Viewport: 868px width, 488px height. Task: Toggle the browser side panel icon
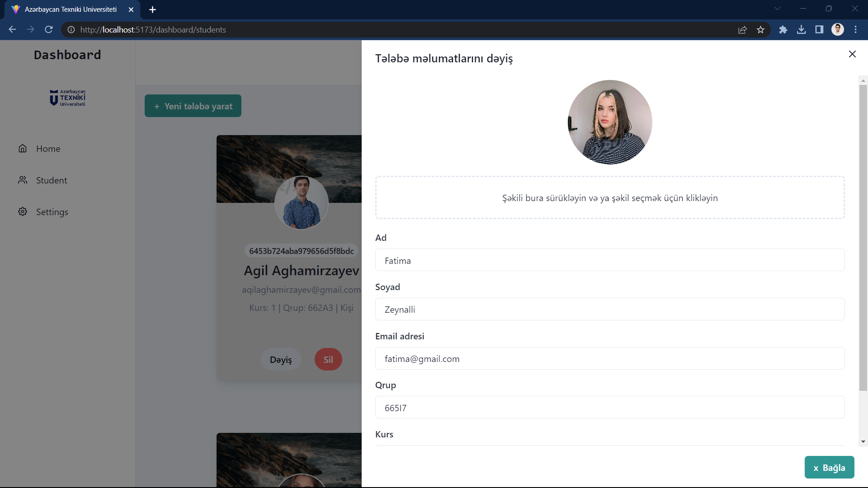coord(819,30)
